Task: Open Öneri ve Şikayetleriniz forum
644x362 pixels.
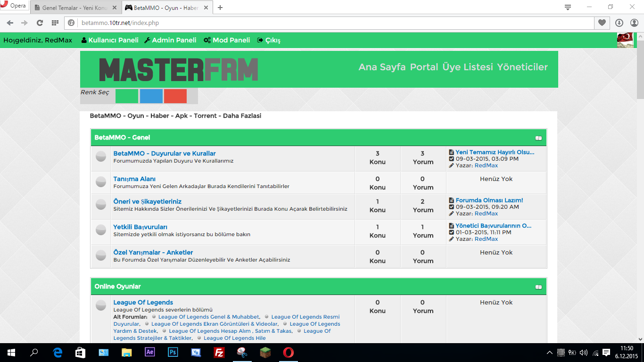Action: [x=147, y=202]
